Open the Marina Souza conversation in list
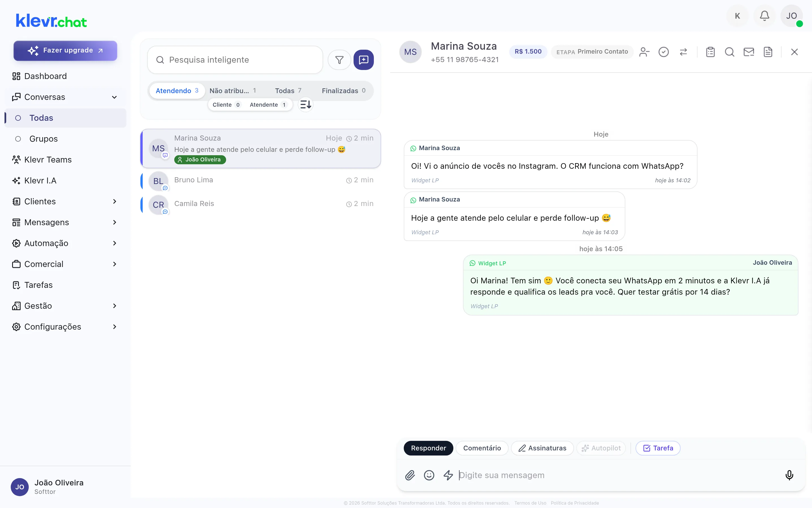The height and width of the screenshot is (508, 812). click(261, 148)
